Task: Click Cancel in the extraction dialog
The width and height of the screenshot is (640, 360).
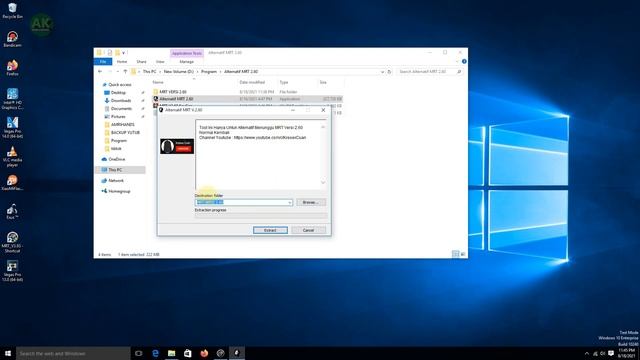Action: 308,230
